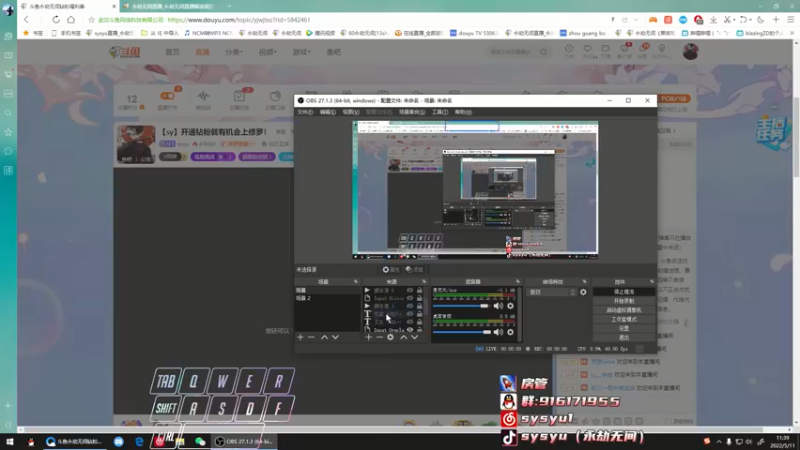
Task: Open favorites star in browser left sidebar
Action: (x=8, y=132)
